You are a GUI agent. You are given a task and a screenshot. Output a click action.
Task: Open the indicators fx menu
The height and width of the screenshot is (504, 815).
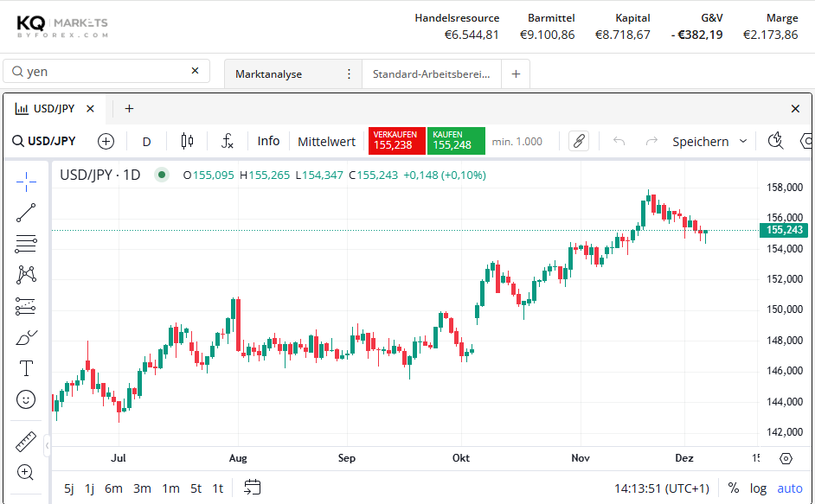(228, 142)
